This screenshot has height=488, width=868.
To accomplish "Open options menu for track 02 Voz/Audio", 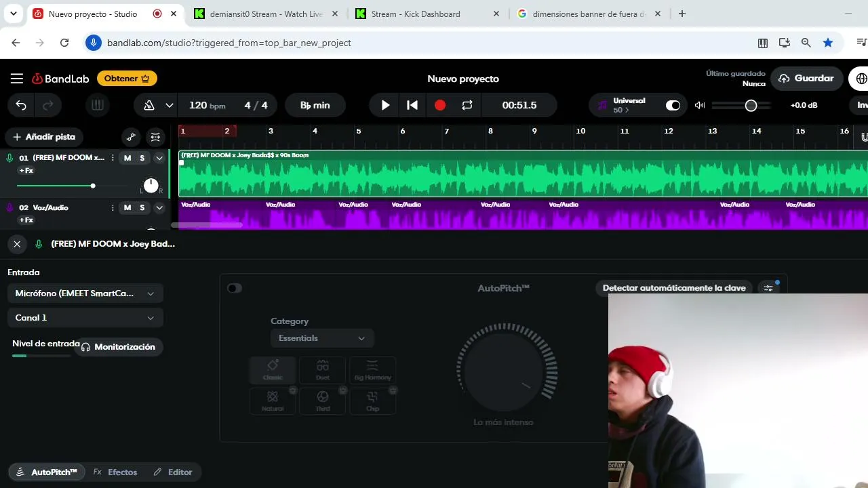I will (x=113, y=207).
